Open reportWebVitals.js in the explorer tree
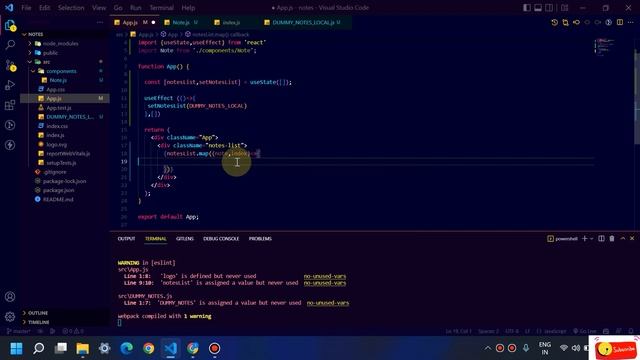Image resolution: width=640 pixels, height=360 pixels. click(65, 153)
